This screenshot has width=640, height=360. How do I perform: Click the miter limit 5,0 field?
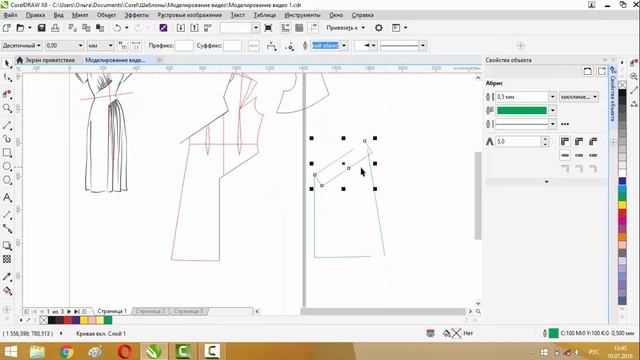[518, 142]
